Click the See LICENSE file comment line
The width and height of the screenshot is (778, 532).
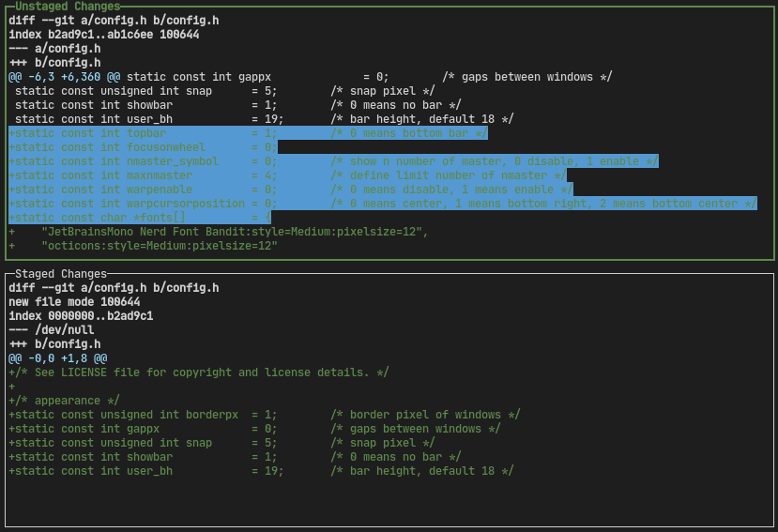(x=199, y=372)
